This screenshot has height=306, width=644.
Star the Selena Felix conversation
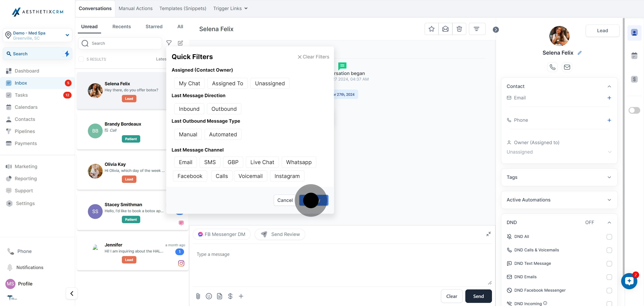(x=431, y=29)
